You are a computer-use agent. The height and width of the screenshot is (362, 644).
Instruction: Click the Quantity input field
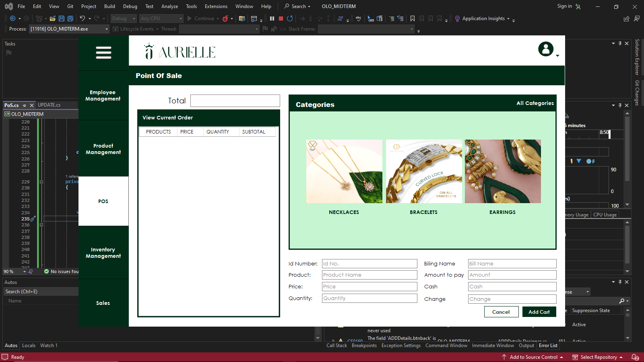click(369, 298)
